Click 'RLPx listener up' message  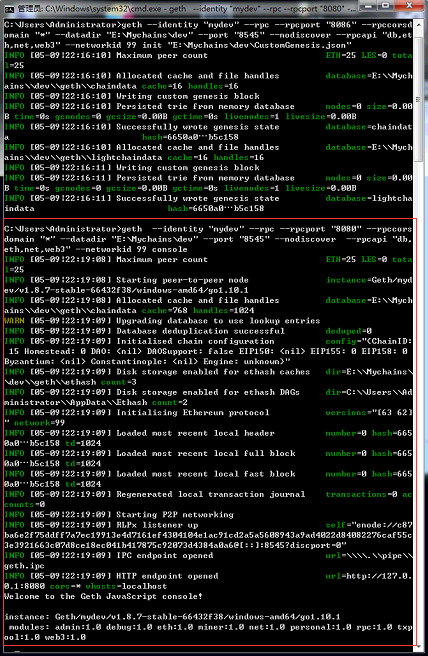pos(157,525)
